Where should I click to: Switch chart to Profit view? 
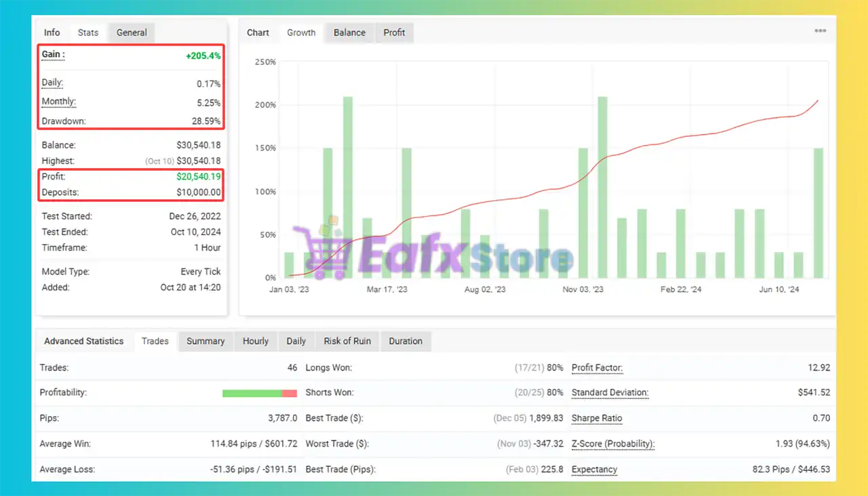[394, 33]
